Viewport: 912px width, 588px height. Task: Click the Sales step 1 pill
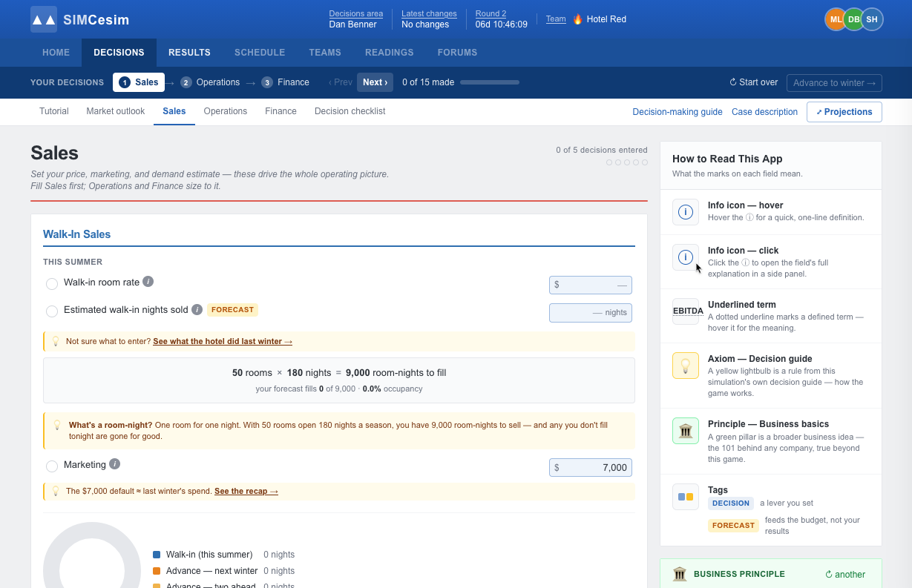click(139, 82)
